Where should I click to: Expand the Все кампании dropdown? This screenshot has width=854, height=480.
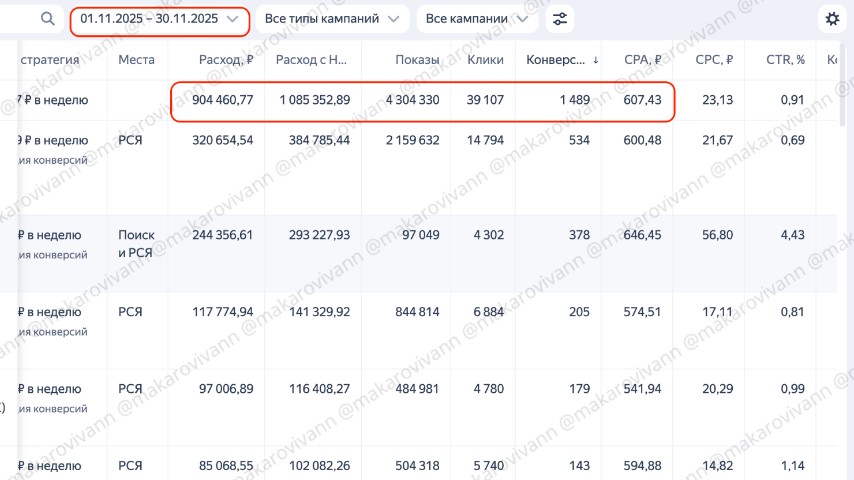[476, 19]
